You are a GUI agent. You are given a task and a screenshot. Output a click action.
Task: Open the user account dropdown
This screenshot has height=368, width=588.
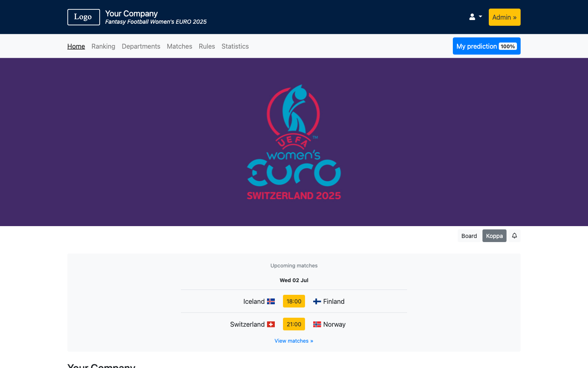[475, 17]
